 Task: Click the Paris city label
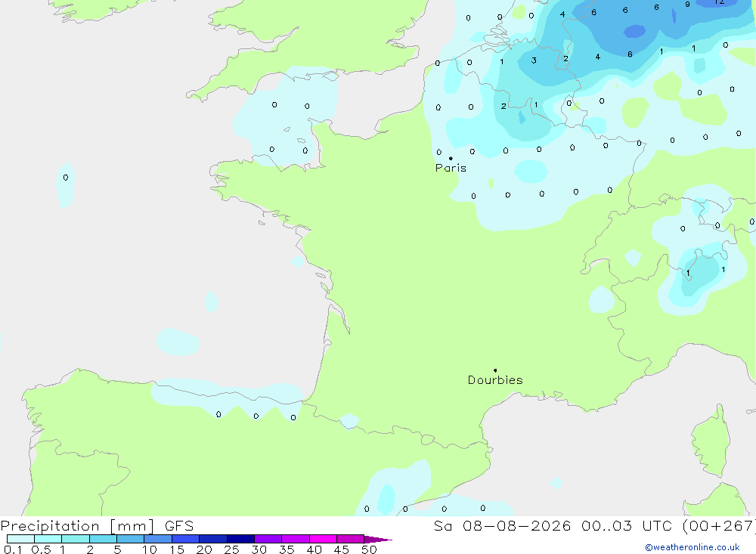[x=451, y=168]
